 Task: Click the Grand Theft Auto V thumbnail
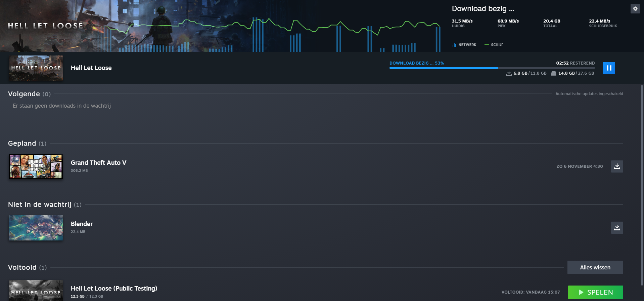click(x=36, y=166)
